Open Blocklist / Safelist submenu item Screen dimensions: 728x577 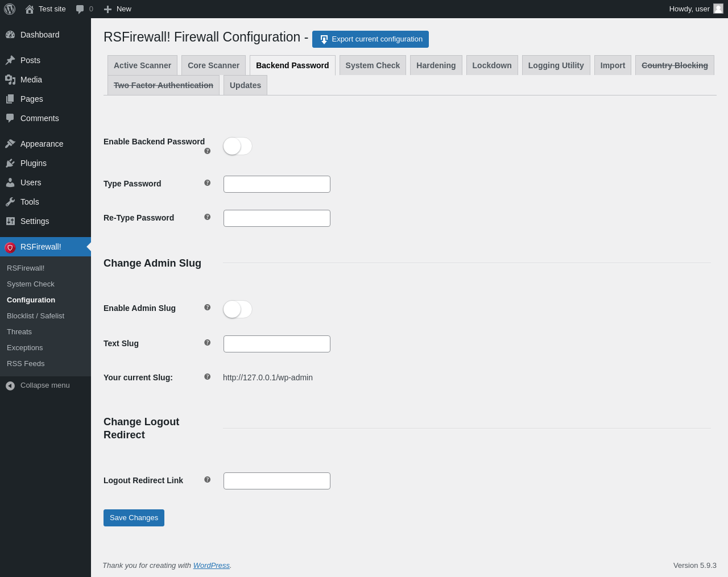pyautogui.click(x=35, y=316)
